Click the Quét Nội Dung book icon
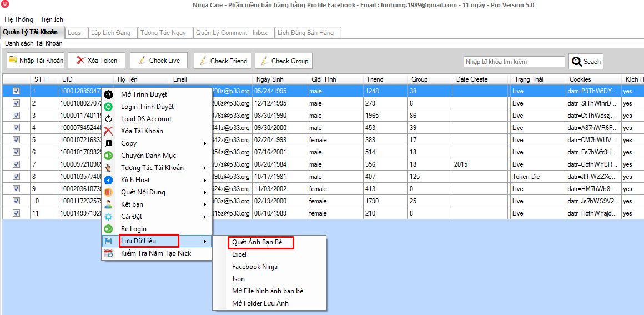The height and width of the screenshot is (315, 644). tap(108, 192)
